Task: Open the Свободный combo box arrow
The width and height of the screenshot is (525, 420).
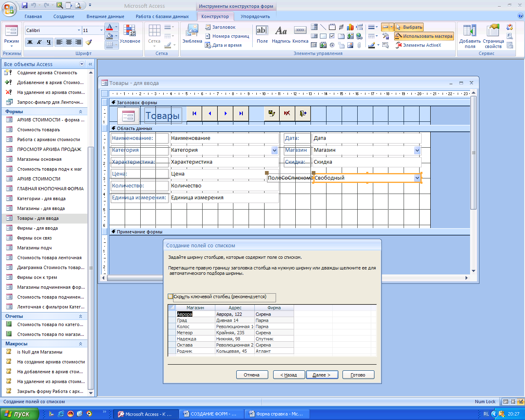Action: (x=417, y=178)
